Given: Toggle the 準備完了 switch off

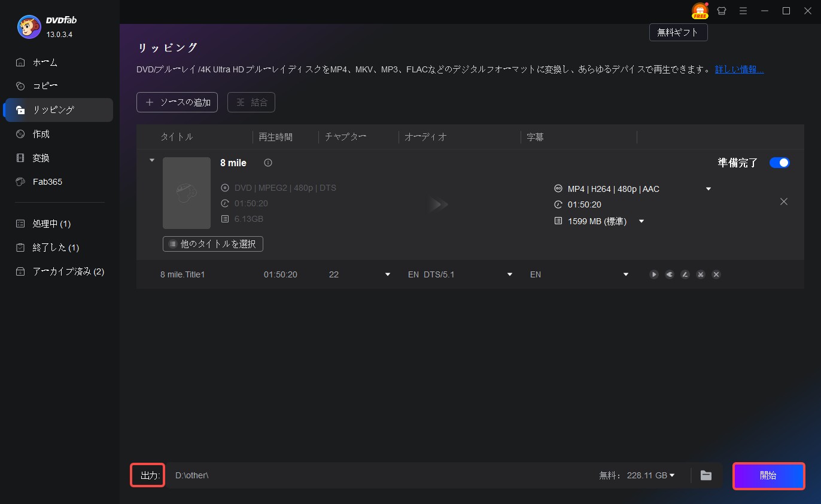Looking at the screenshot, I should pos(780,163).
